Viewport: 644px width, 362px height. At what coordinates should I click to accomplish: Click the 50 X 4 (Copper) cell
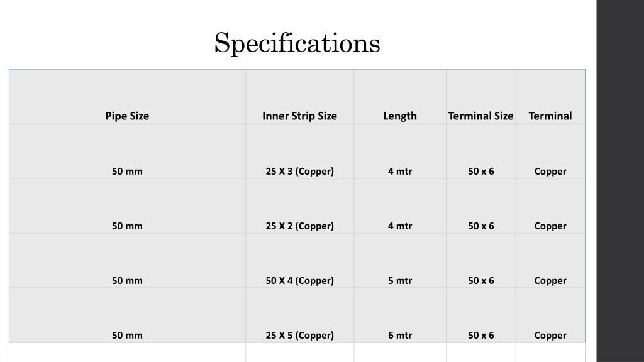(x=300, y=261)
